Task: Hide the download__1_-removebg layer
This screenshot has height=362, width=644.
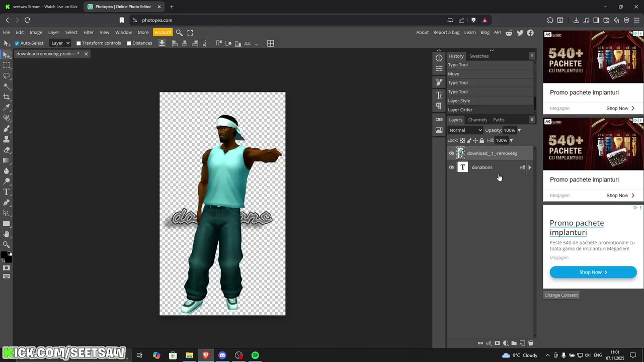Action: 451,153
